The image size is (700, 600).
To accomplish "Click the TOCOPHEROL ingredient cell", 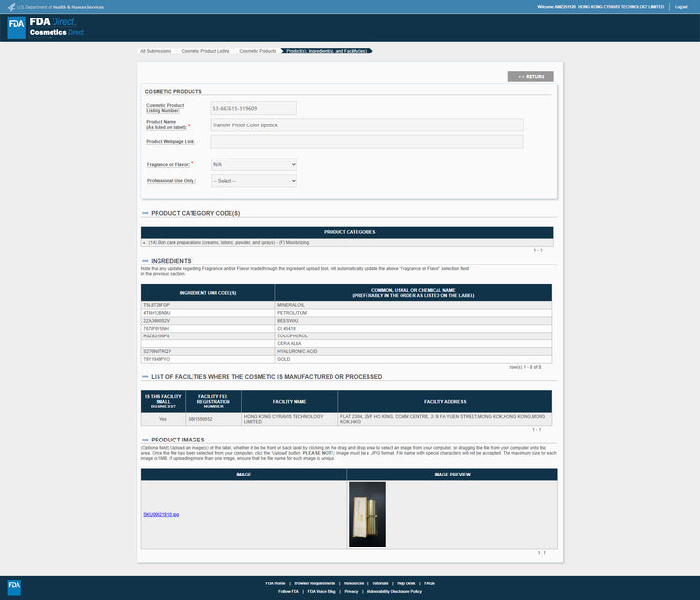I will point(413,335).
